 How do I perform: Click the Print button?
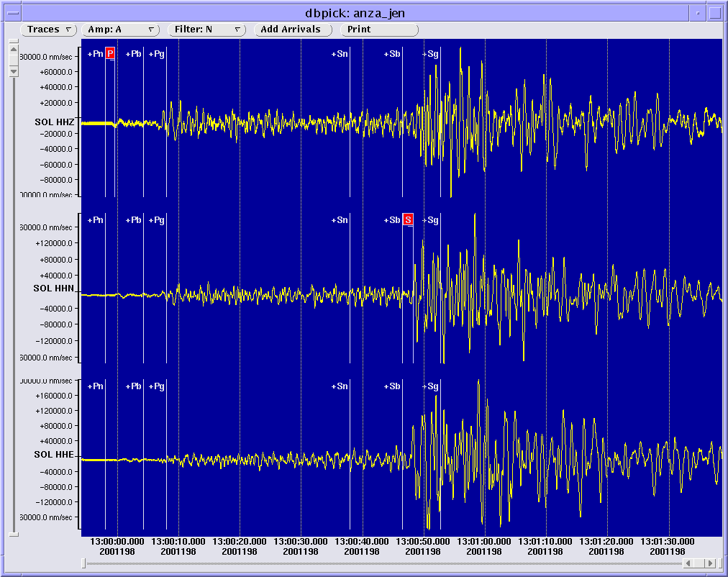[379, 29]
